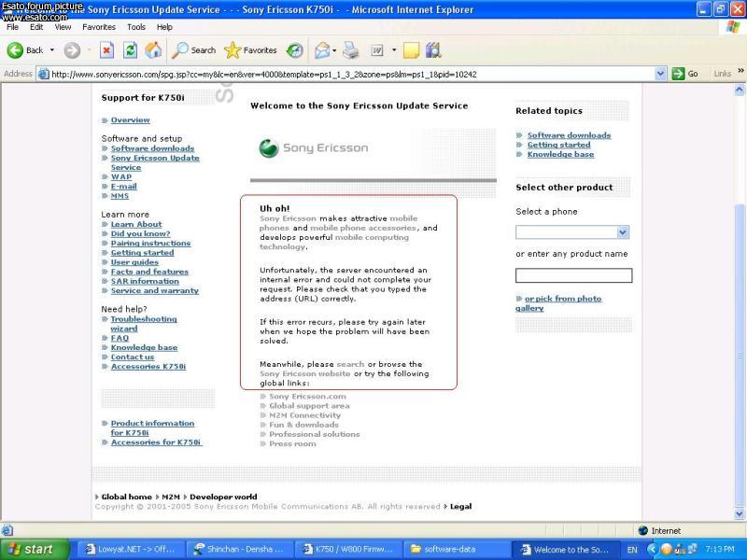Go to the Home page icon

click(x=153, y=50)
